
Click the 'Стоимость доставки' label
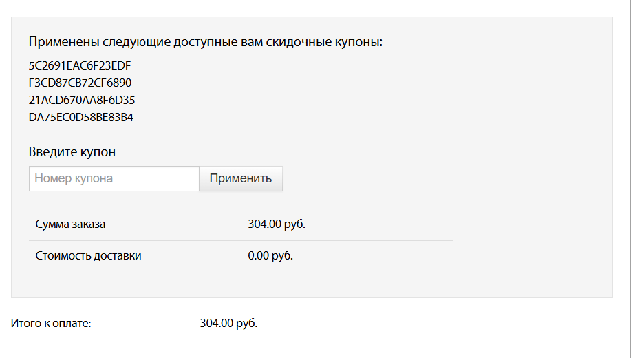tap(88, 256)
